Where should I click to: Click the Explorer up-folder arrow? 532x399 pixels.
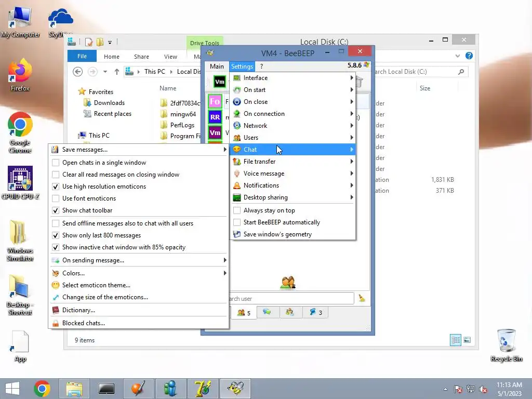point(117,72)
